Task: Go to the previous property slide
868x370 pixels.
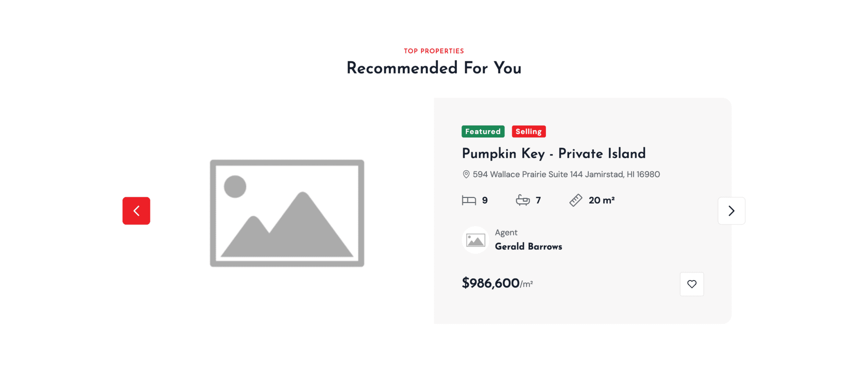Action: point(136,211)
